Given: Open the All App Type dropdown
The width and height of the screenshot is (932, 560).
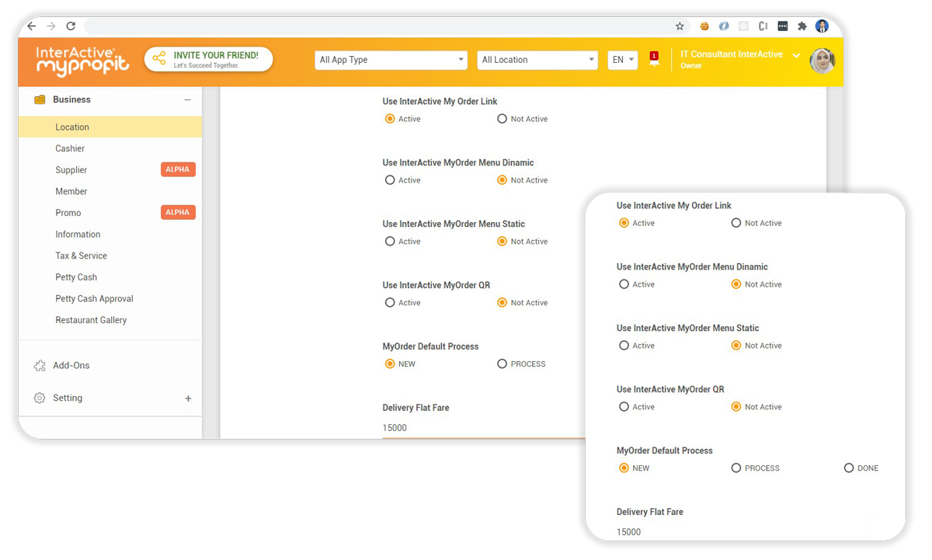Looking at the screenshot, I should point(391,59).
